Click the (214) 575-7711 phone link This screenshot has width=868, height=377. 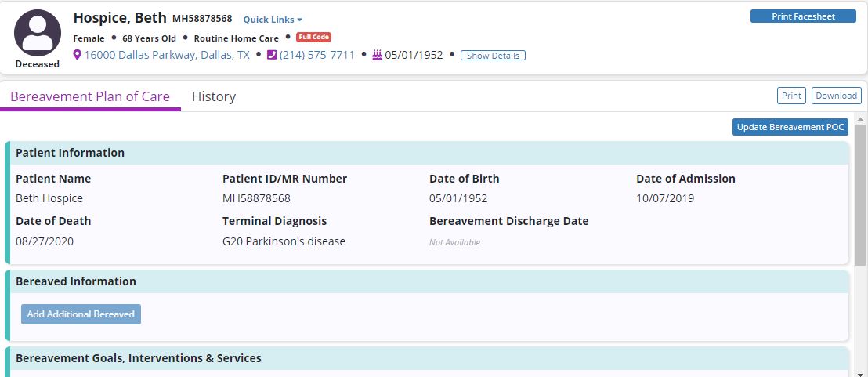[x=316, y=55]
